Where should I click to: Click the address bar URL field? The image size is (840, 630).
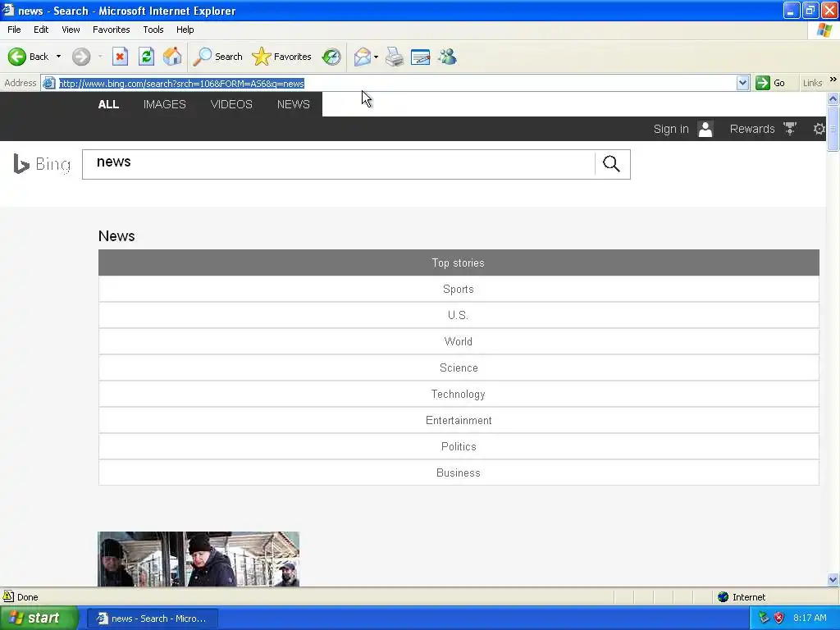[x=396, y=83]
